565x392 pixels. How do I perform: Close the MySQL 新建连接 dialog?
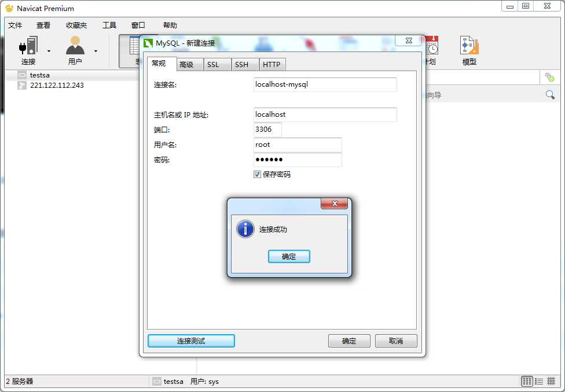tap(409, 40)
